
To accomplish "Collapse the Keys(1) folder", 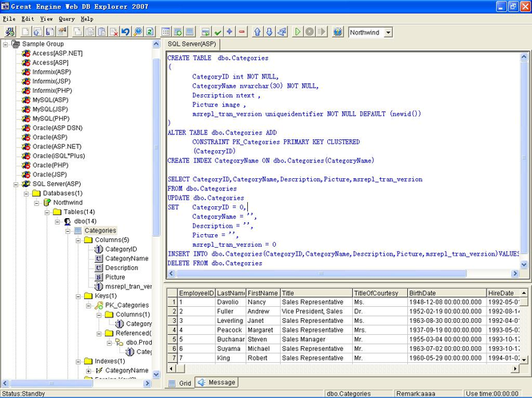I will click(78, 296).
